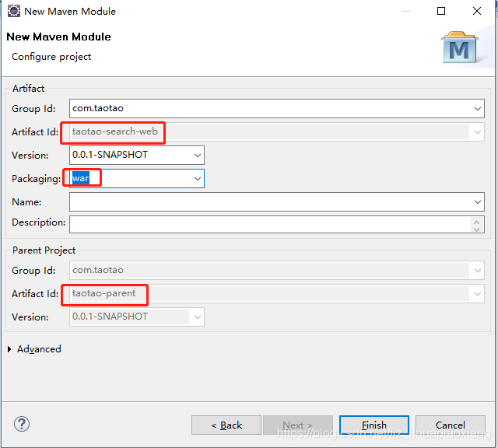Open the Parent Project Artifact Id dropdown
The width and height of the screenshot is (498, 448).
(477, 294)
